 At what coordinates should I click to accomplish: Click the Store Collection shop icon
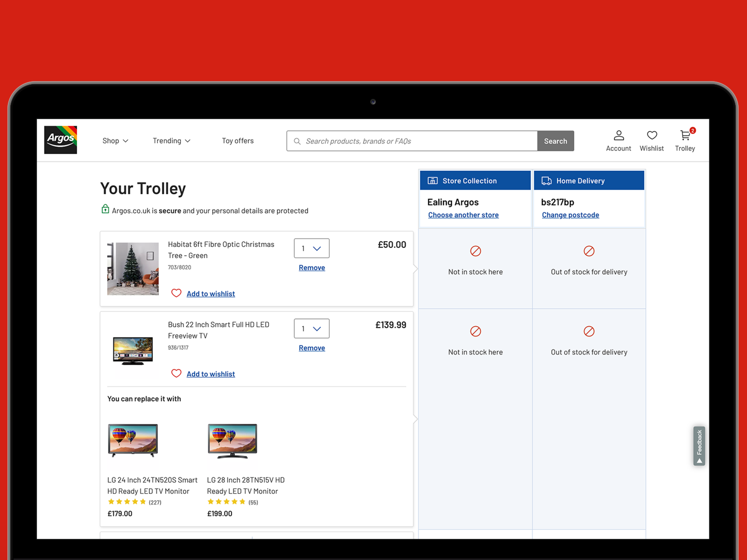[433, 181]
